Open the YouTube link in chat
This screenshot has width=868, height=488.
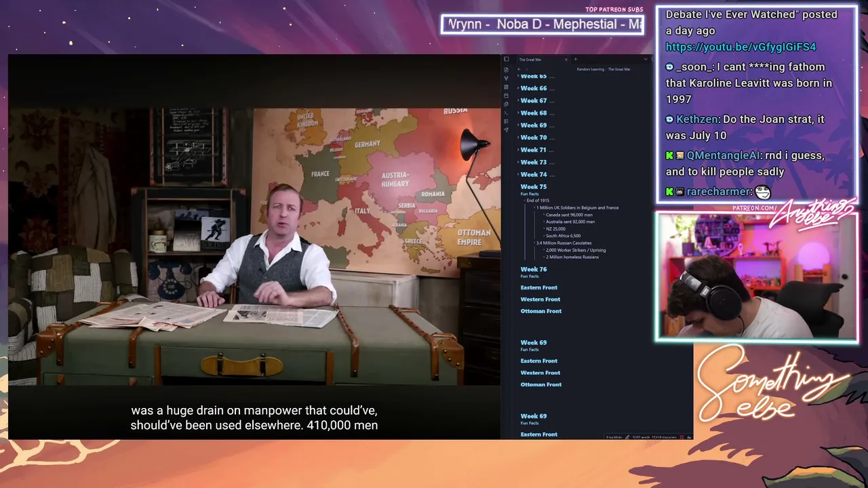(741, 47)
